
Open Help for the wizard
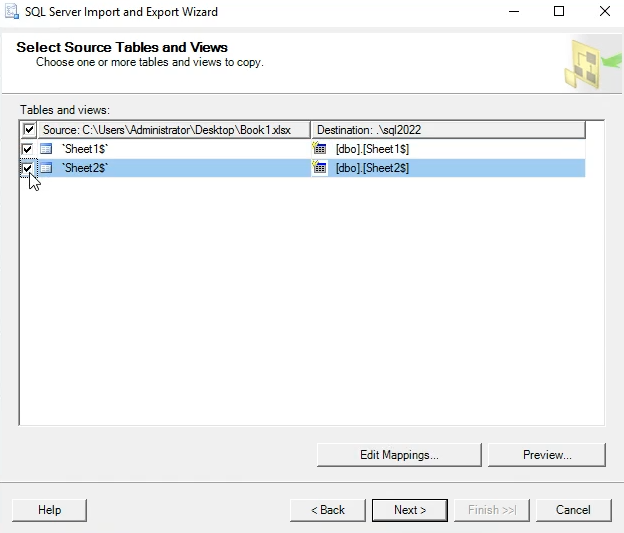pos(49,510)
